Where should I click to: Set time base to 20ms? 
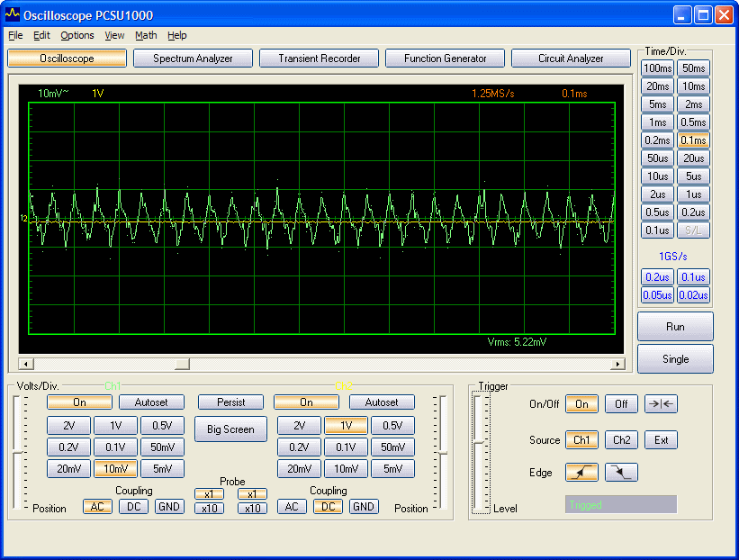[657, 86]
